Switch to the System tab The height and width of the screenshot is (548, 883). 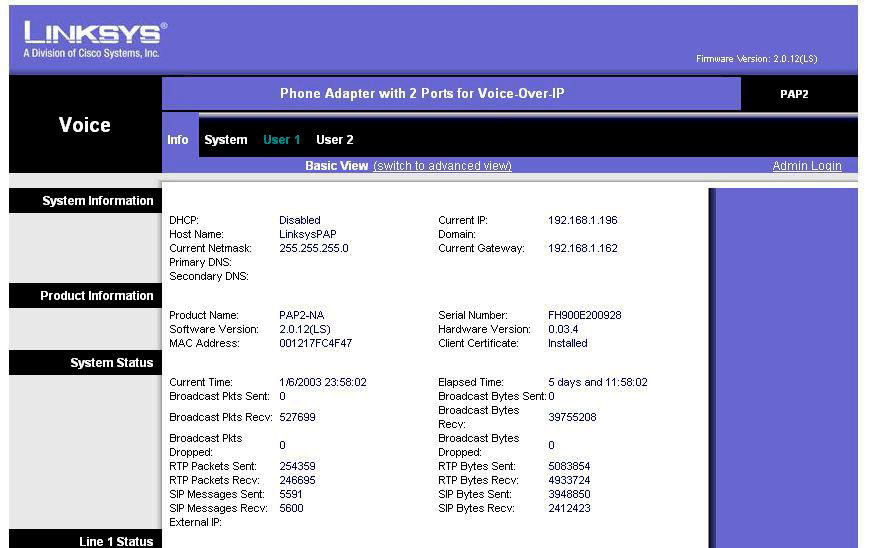coord(225,140)
